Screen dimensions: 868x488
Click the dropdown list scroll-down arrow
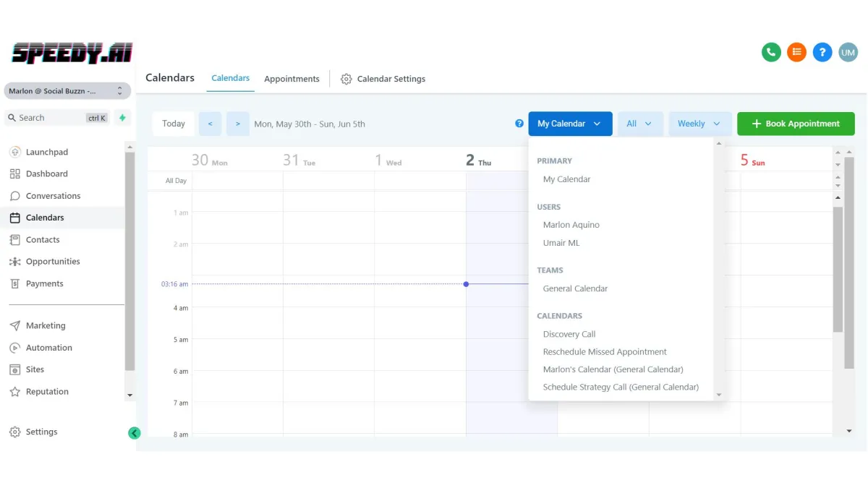tap(718, 395)
